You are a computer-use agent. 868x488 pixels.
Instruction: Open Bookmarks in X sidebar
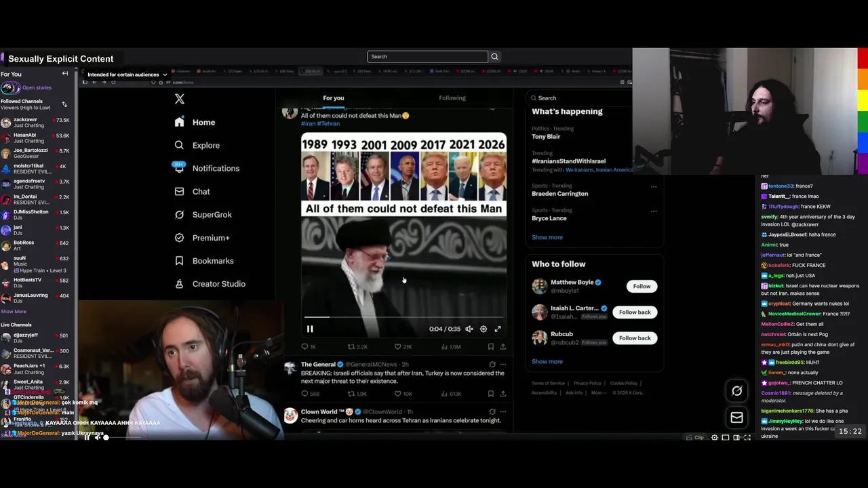point(203,261)
